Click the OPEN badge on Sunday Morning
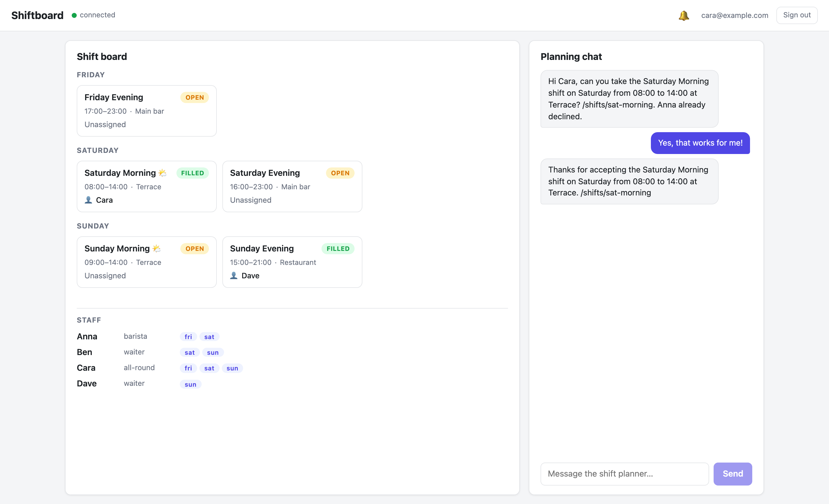The image size is (829, 504). coord(194,249)
